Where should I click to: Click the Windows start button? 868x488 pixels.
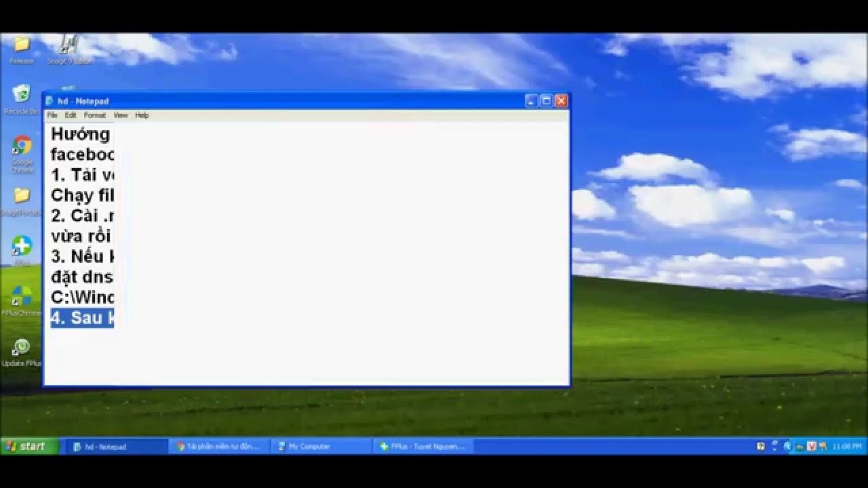click(x=29, y=446)
